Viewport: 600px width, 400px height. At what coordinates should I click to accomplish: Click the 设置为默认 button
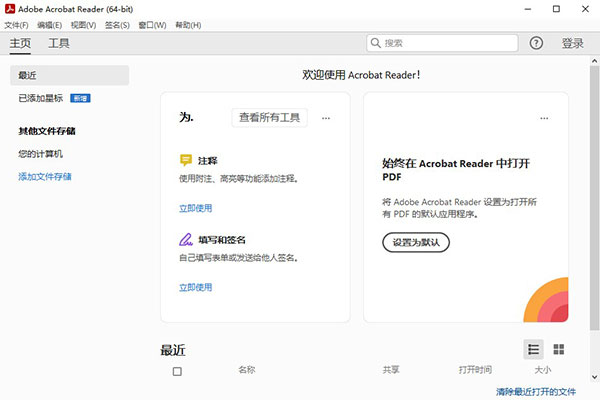(416, 242)
